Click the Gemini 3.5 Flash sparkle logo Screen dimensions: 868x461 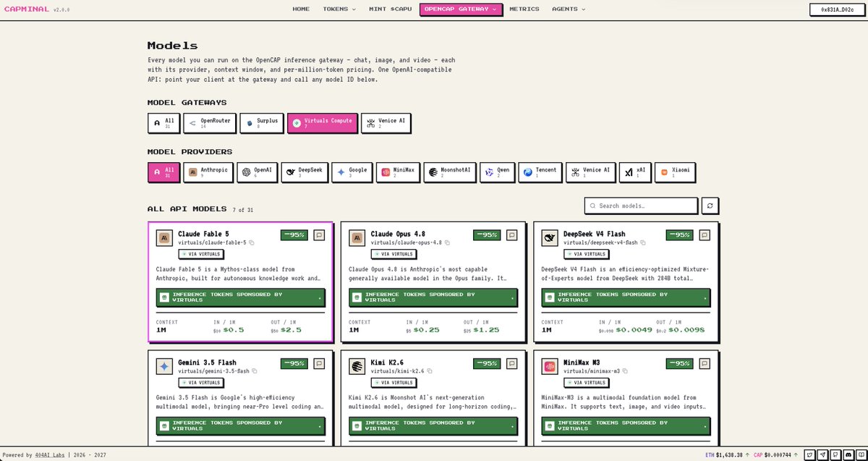164,366
